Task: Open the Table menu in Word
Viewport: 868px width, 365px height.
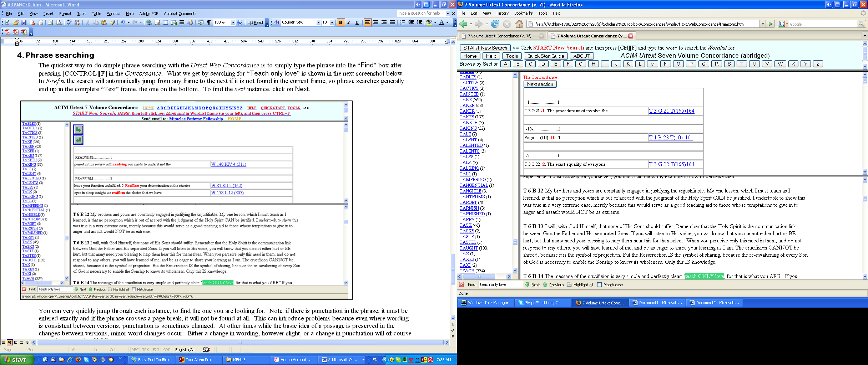Action: [x=96, y=14]
